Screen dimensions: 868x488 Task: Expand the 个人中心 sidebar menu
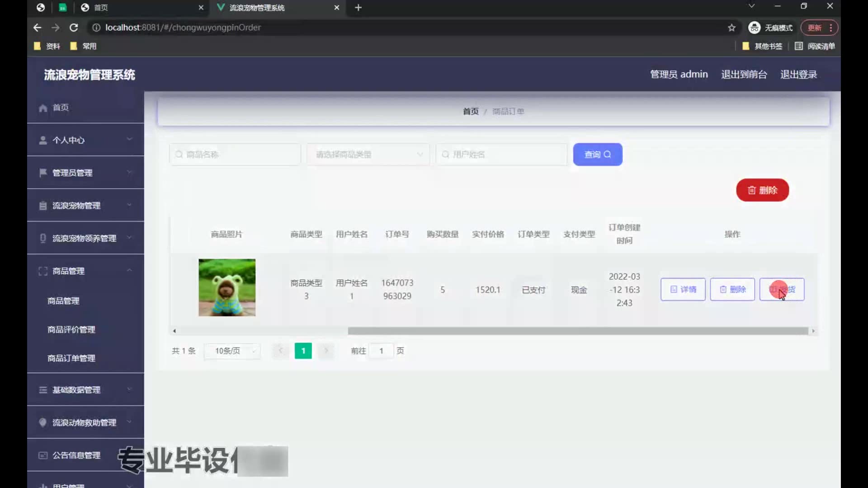[x=85, y=140]
